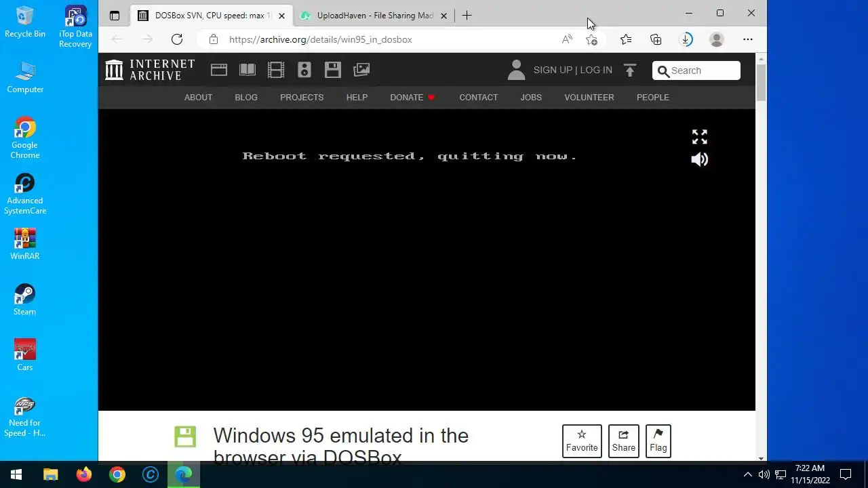868x488 pixels.
Task: Switch to the UploadHaven tab
Action: [x=375, y=16]
